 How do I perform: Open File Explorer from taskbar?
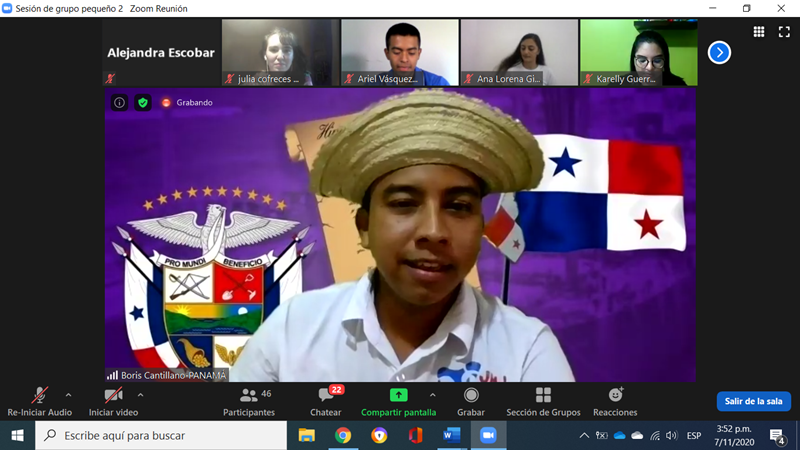pos(307,435)
